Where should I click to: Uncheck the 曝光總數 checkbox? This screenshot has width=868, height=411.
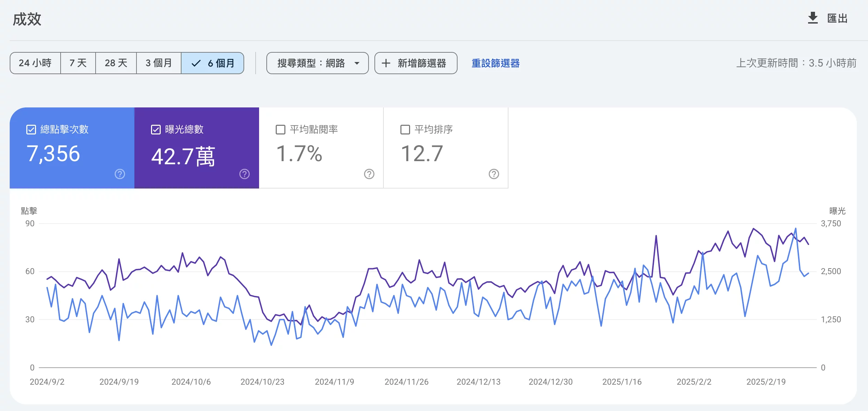[x=156, y=130]
